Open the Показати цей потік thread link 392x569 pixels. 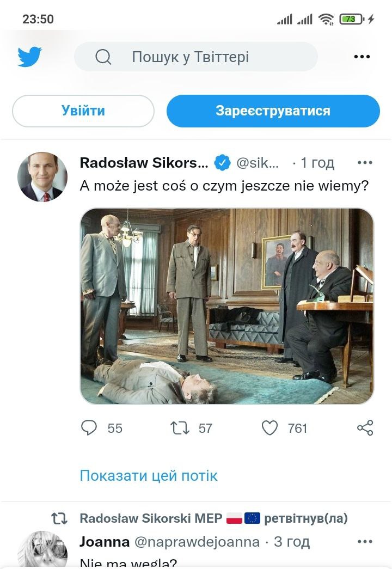(x=149, y=475)
